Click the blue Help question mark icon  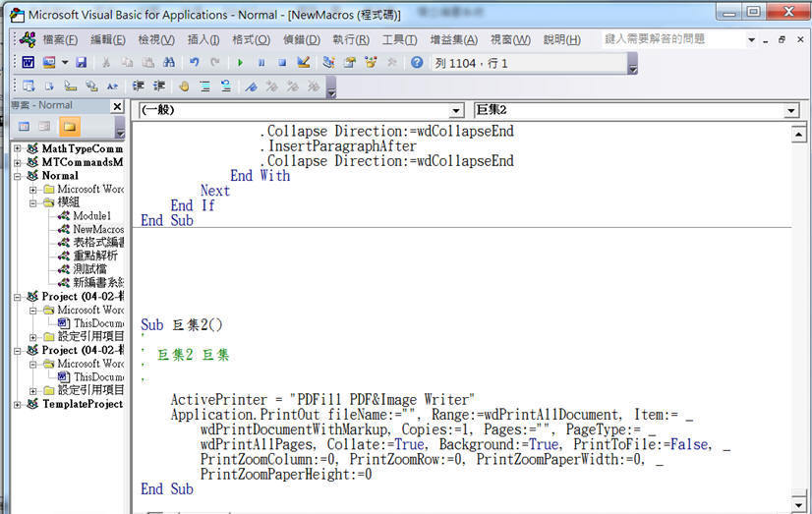pyautogui.click(x=417, y=62)
